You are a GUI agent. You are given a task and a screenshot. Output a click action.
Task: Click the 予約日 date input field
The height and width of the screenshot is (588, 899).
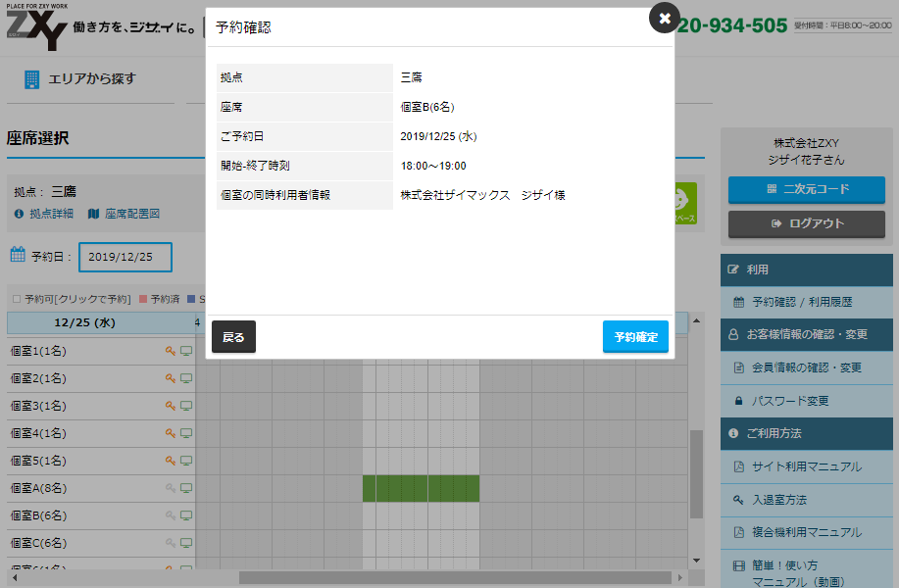click(125, 257)
